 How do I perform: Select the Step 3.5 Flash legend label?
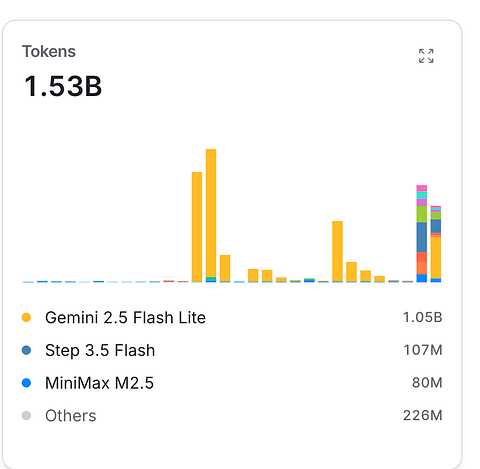100,350
